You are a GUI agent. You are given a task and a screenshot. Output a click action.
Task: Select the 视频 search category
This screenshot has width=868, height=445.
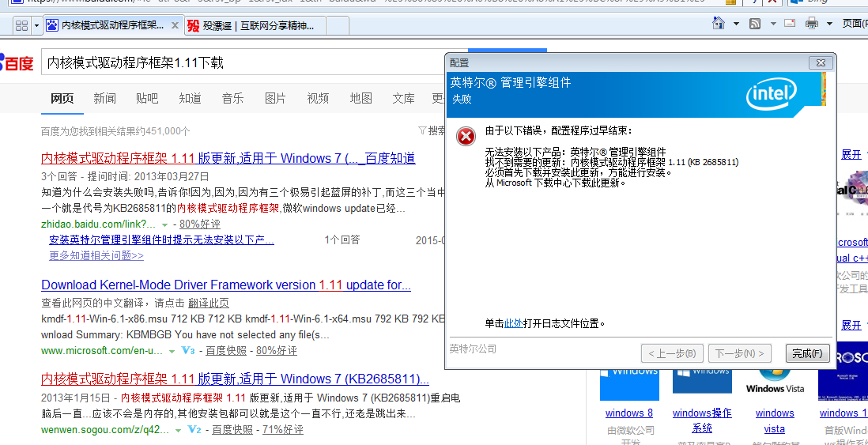318,99
